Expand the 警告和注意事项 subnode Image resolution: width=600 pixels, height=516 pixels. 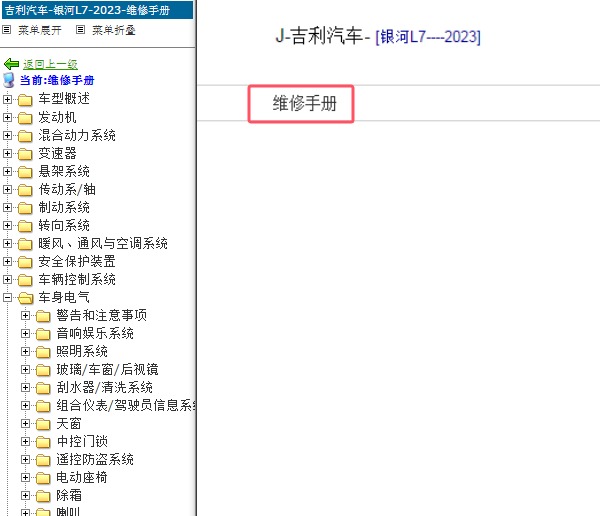tap(25, 315)
